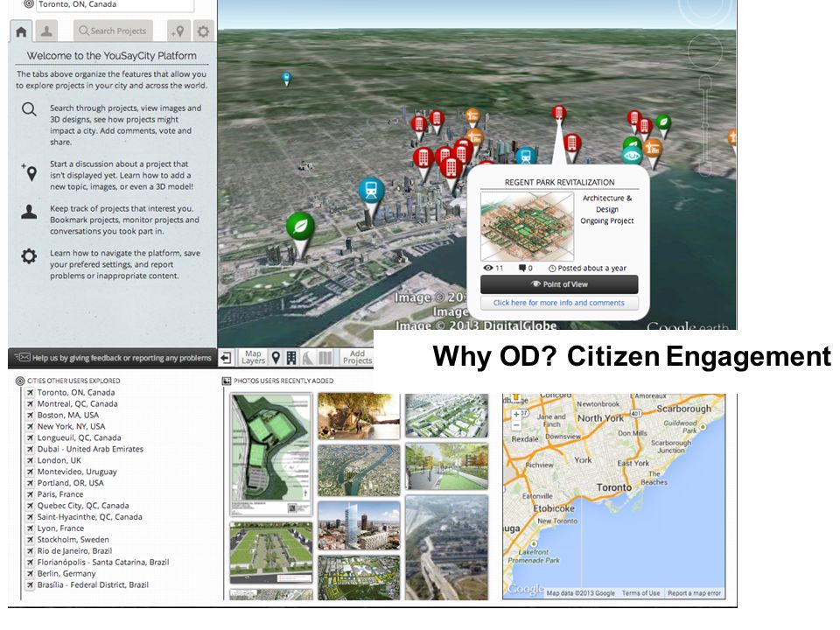Click the clock icon beside 'Posted about a year'
The width and height of the screenshot is (840, 630).
(x=552, y=269)
